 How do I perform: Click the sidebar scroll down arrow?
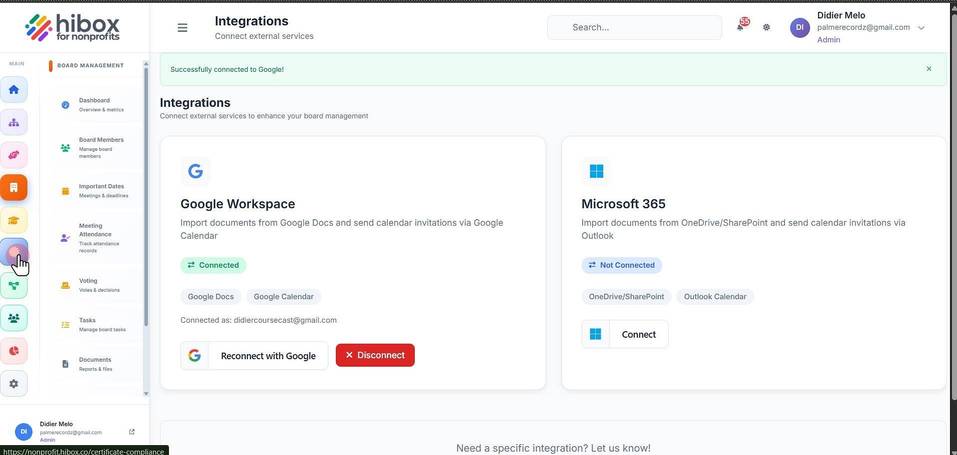click(146, 394)
